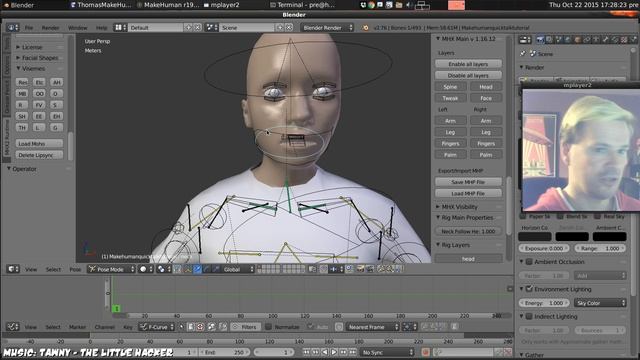Click the AH viseme button
The image size is (640, 360).
56,82
